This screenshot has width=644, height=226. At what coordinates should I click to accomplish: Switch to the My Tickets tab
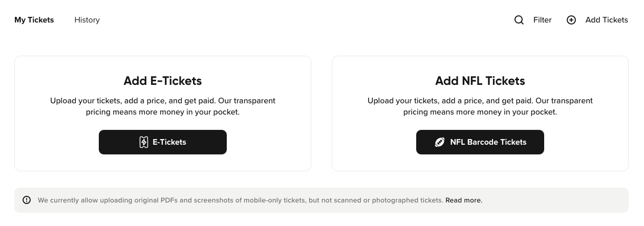[34, 20]
